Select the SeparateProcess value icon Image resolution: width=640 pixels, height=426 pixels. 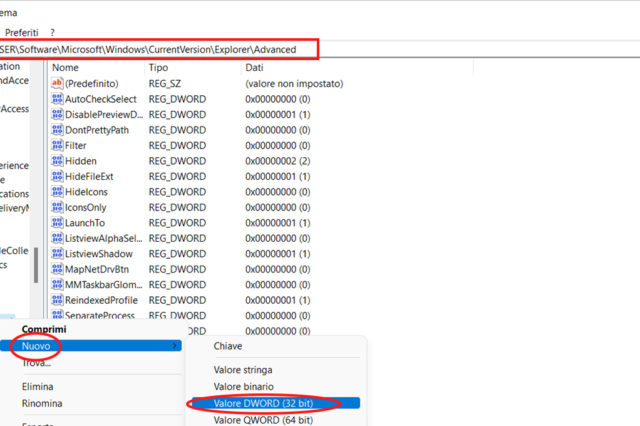(57, 315)
